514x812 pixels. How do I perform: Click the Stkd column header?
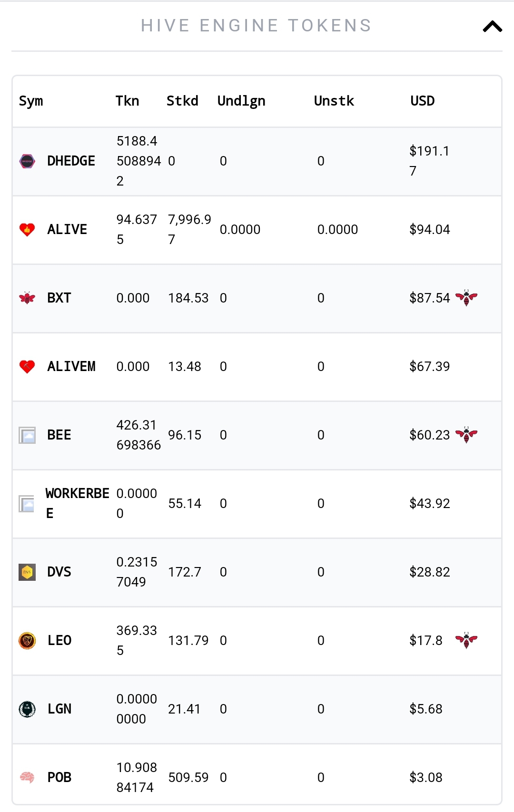[x=182, y=101]
